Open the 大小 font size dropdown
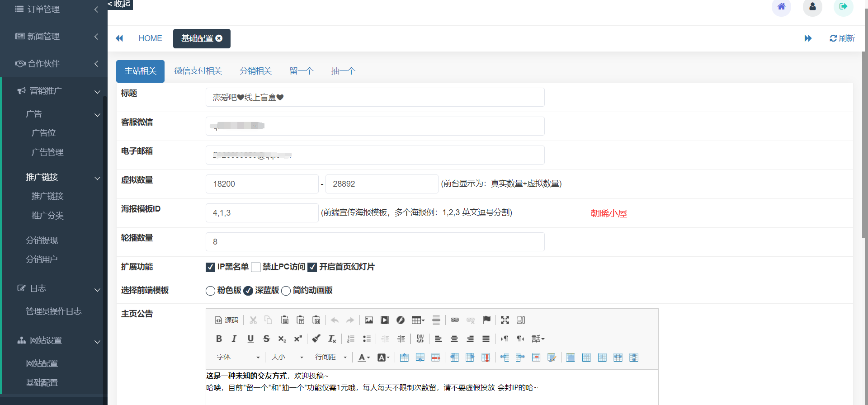 point(287,357)
